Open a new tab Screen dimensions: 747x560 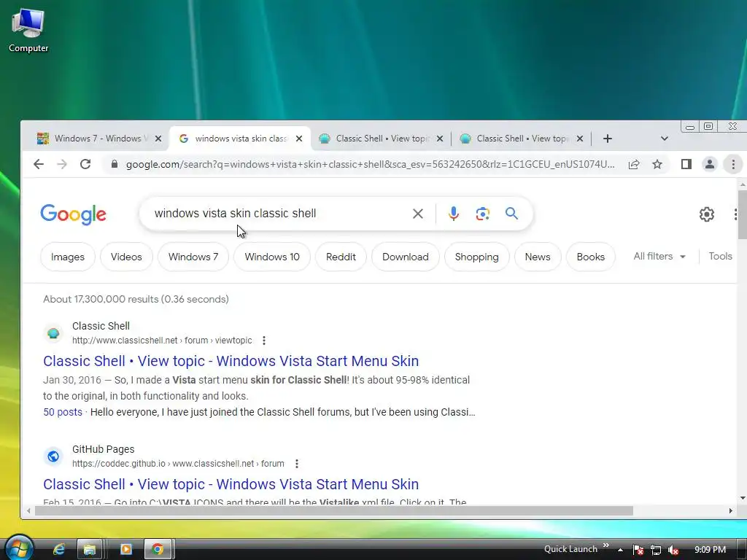608,139
